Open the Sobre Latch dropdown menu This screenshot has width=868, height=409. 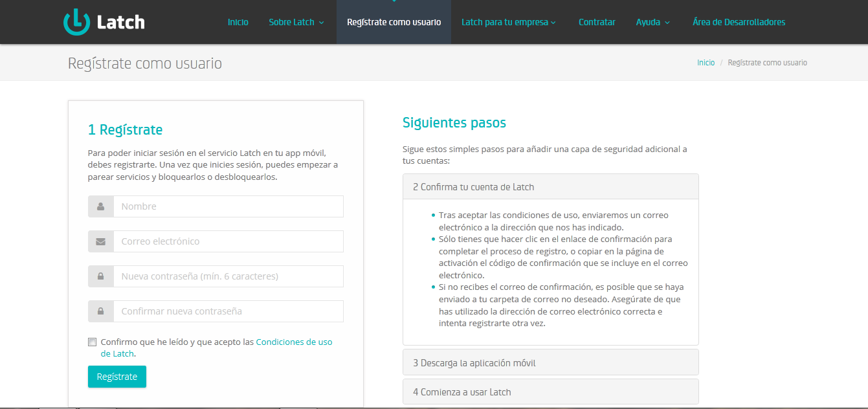296,22
